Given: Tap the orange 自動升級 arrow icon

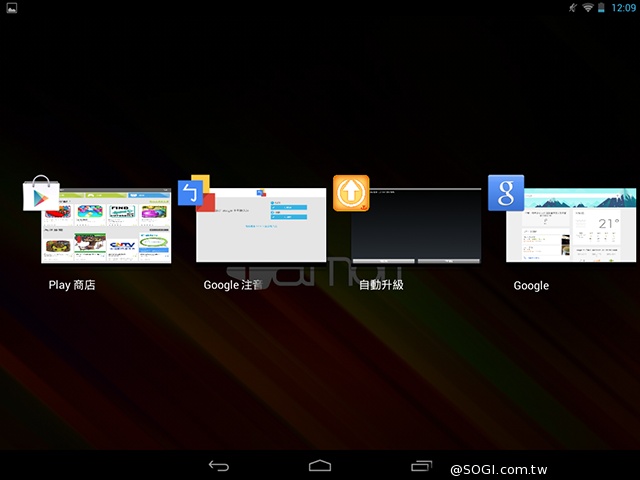Looking at the screenshot, I should pyautogui.click(x=351, y=193).
